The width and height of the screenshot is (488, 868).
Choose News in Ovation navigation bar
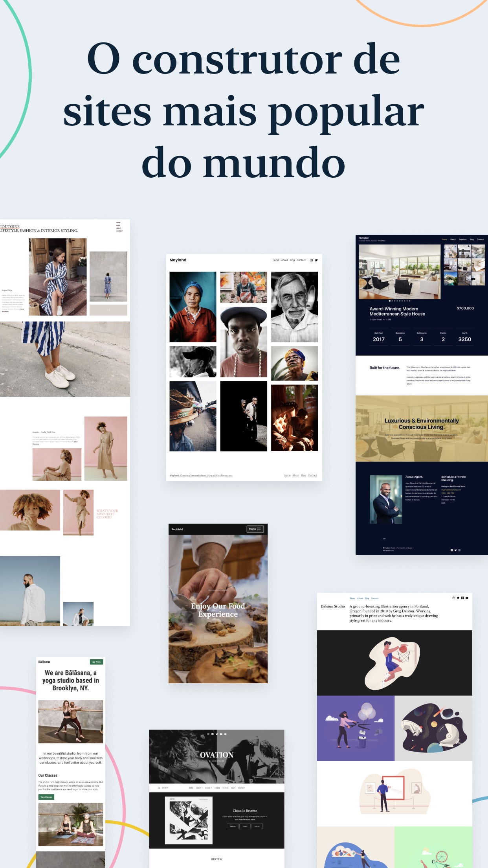pos(233,788)
